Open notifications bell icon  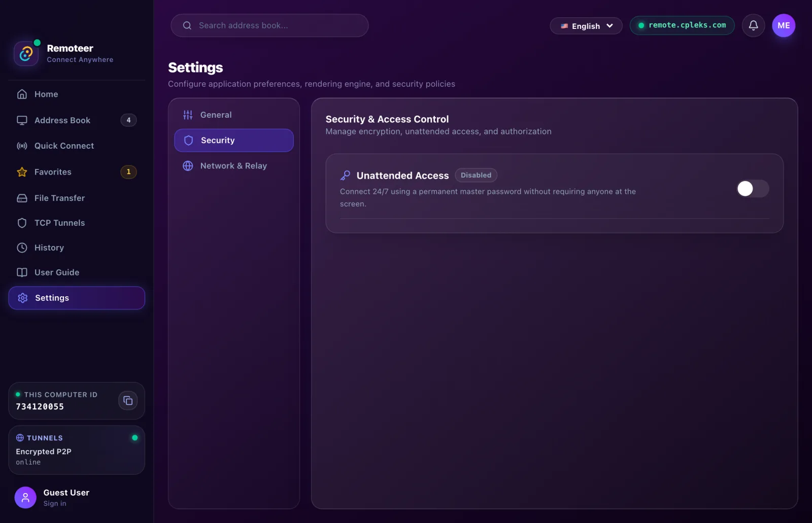click(x=754, y=25)
